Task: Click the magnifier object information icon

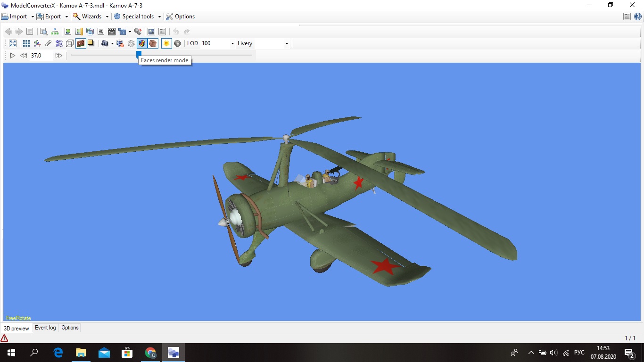Action: tap(43, 32)
